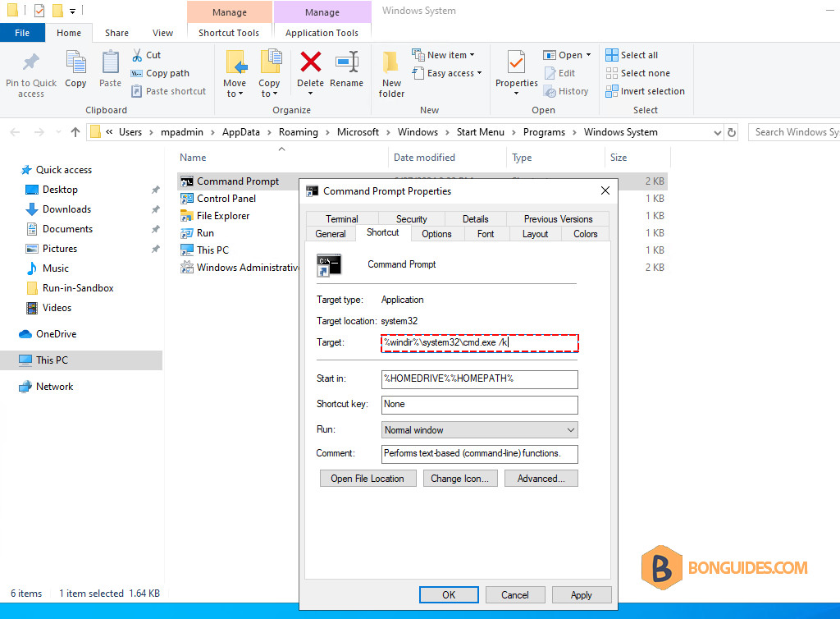
Task: Click Programs in the address path
Action: click(x=545, y=132)
